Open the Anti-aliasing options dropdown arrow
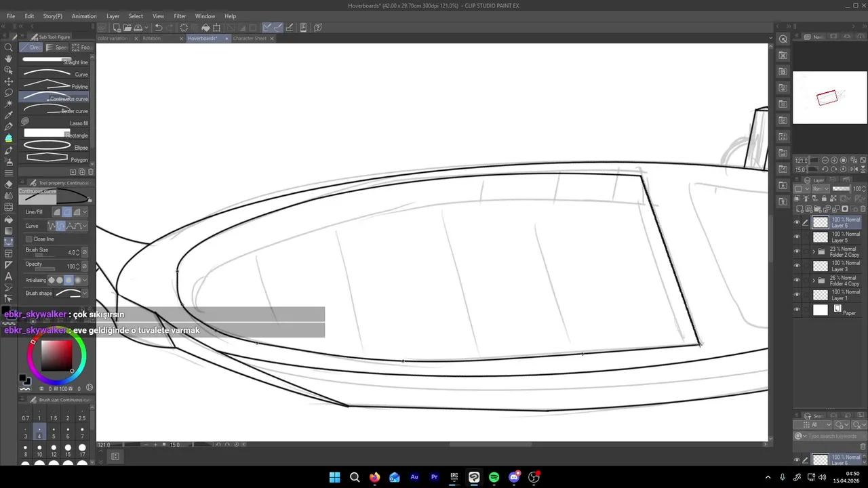Viewport: 868px width, 488px height. 85,281
